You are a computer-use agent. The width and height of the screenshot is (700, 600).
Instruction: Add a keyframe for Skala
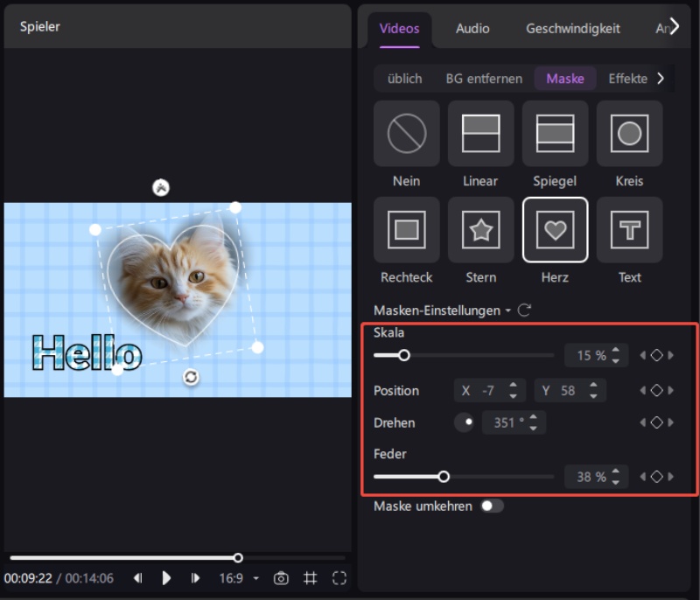656,355
